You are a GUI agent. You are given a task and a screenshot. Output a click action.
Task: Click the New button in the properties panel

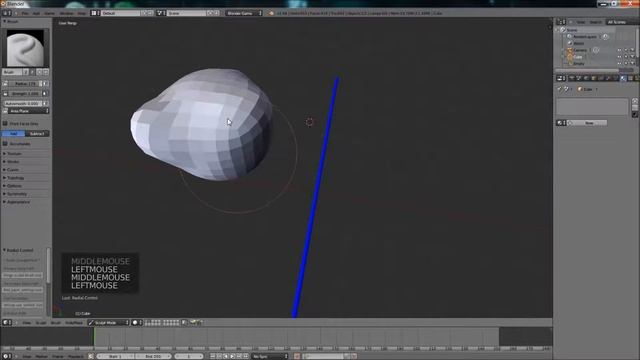pos(589,123)
